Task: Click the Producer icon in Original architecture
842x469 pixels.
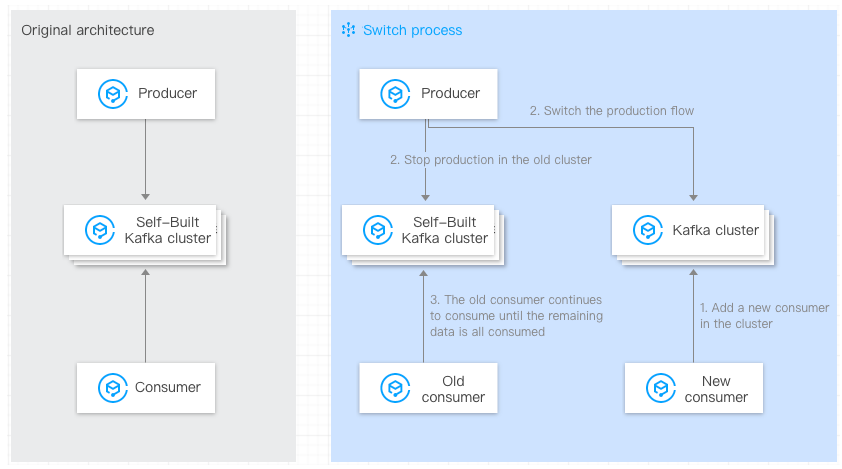Action: 112,94
